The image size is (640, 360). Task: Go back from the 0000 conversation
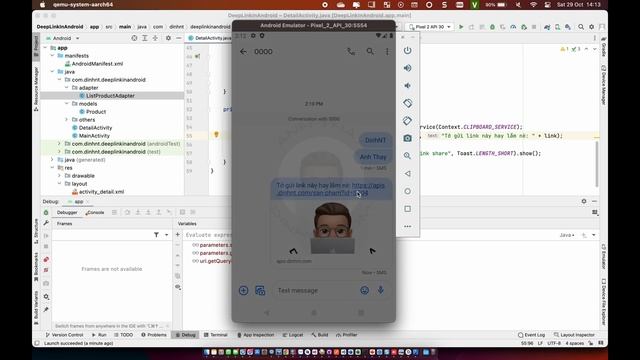pyautogui.click(x=243, y=51)
